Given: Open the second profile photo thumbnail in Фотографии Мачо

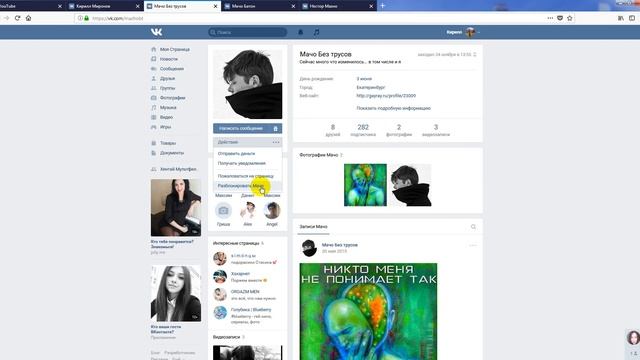Looking at the screenshot, I should coord(411,185).
